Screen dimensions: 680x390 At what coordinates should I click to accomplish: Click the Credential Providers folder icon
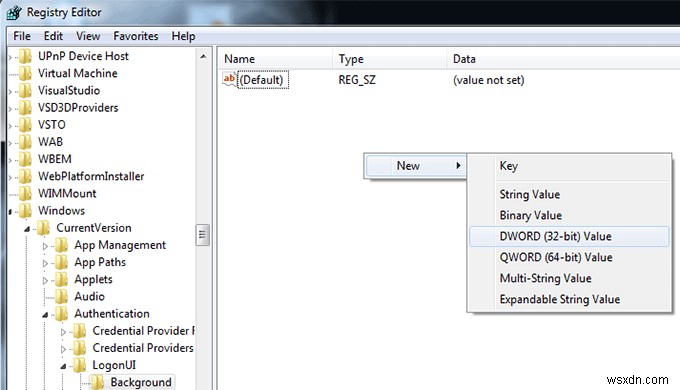[x=79, y=348]
